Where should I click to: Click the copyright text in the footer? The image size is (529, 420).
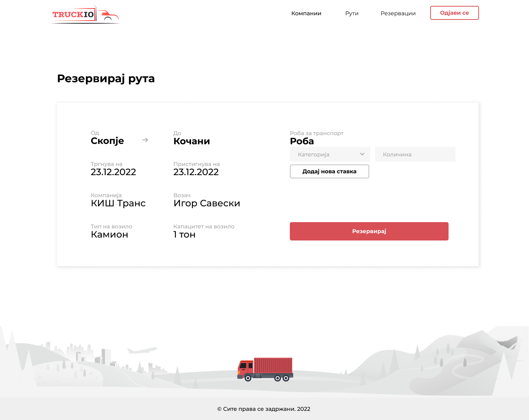[x=264, y=409]
